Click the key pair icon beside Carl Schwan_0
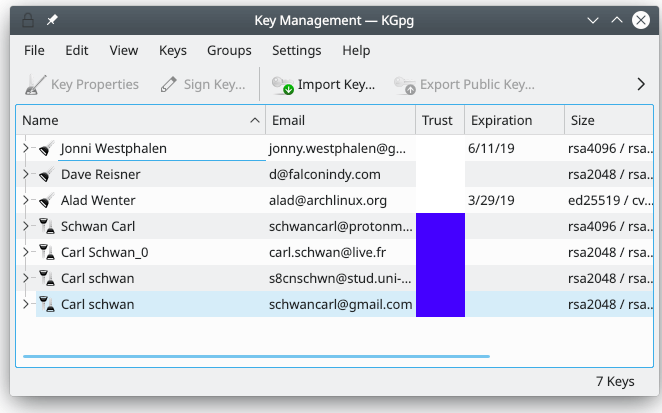The width and height of the screenshot is (662, 413). pyautogui.click(x=47, y=252)
